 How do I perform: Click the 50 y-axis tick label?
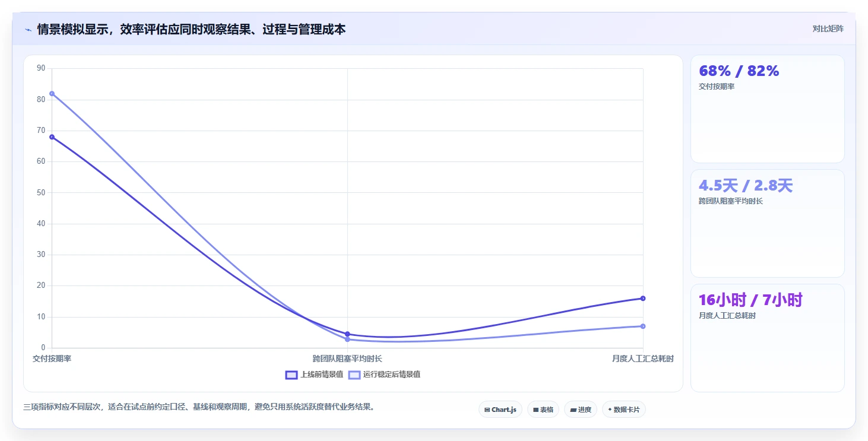coord(41,193)
